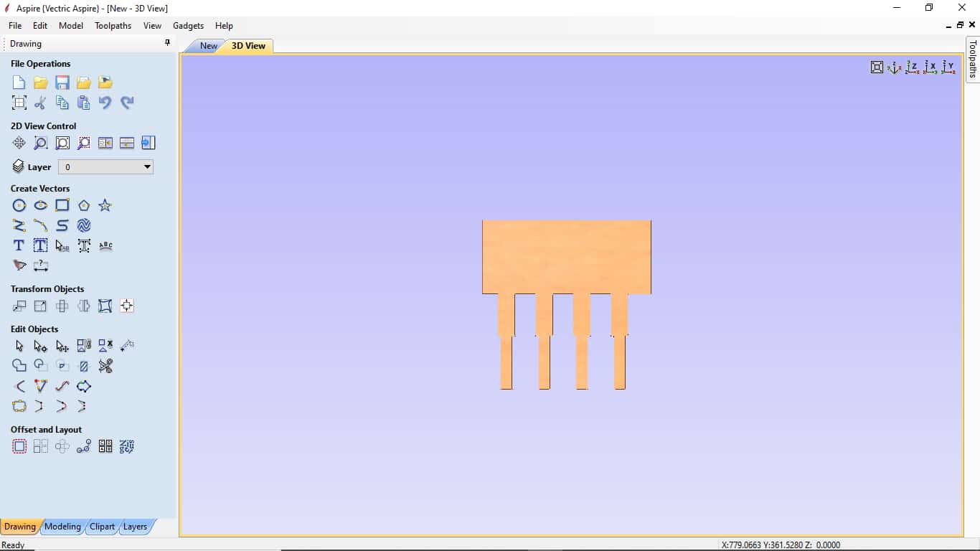Switch to the New 2D tab

(208, 46)
